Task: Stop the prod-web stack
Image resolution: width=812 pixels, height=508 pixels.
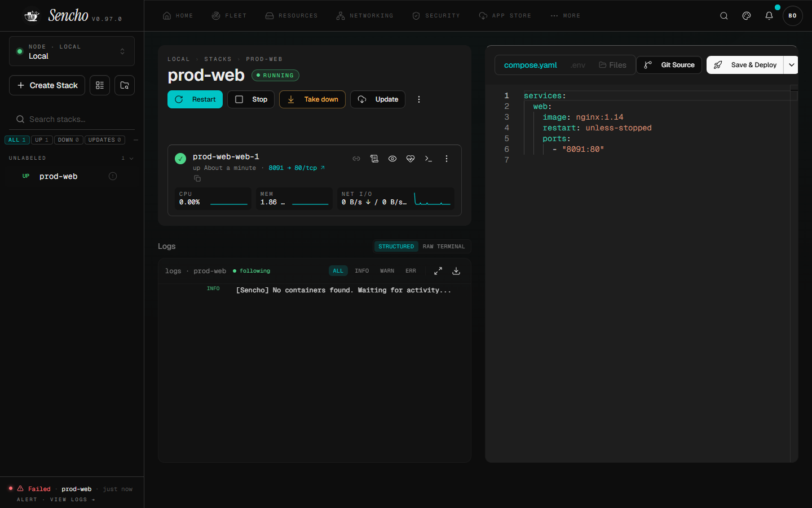Action: pos(251,99)
